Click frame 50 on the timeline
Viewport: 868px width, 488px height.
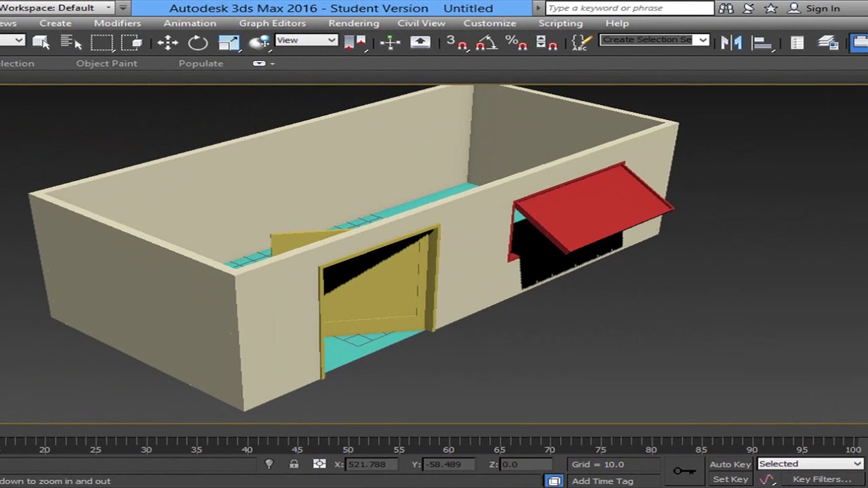(x=348, y=449)
